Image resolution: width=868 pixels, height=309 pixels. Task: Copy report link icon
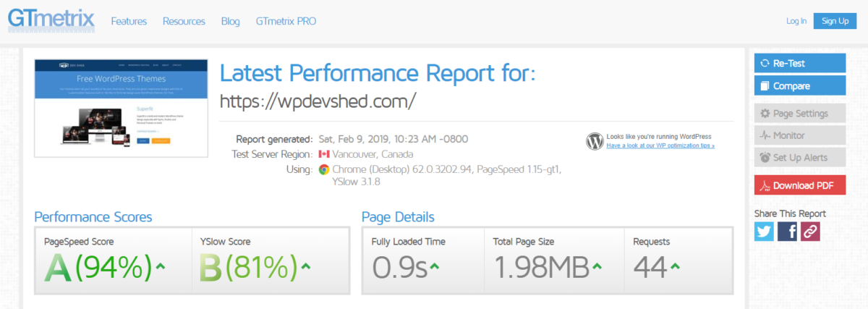coord(810,231)
